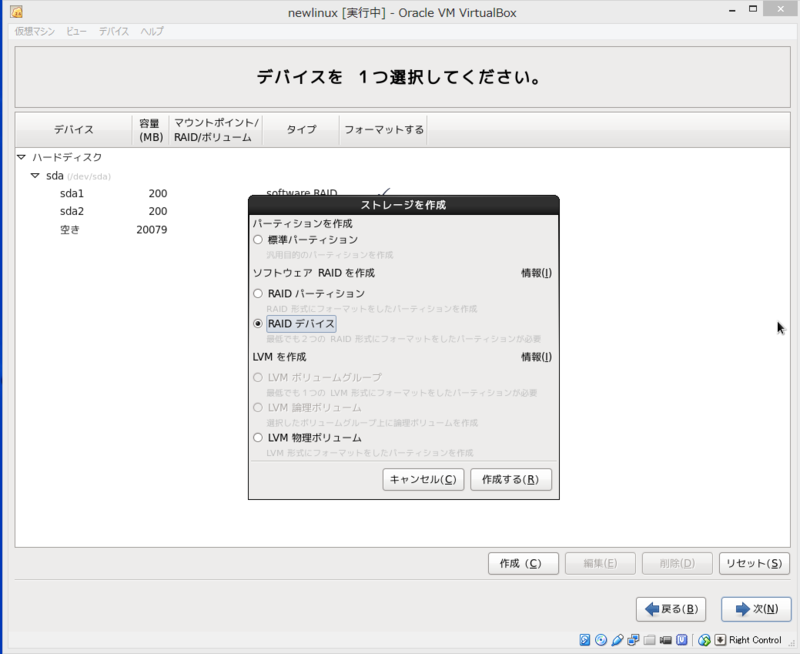
Task: Click the 200 capacity value of sda2
Action: tap(158, 211)
